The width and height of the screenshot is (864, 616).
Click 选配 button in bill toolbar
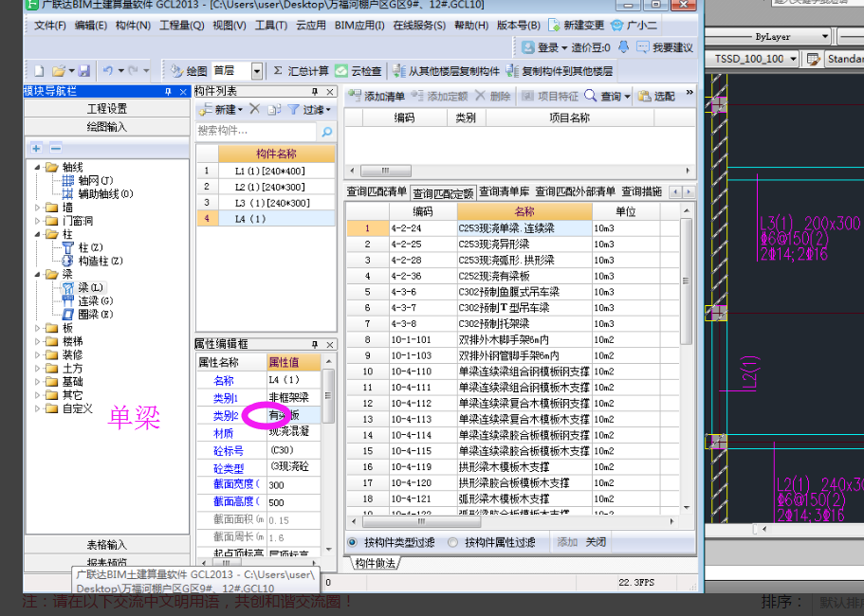pyautogui.click(x=656, y=96)
